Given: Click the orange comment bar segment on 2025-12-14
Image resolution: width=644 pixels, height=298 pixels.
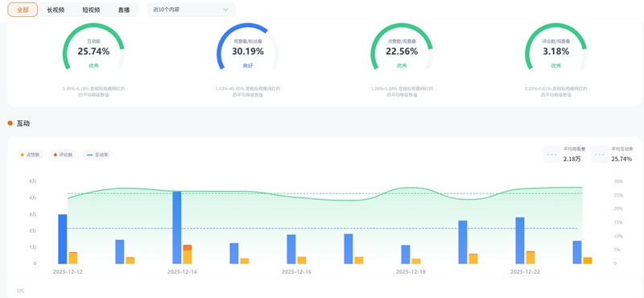Looking at the screenshot, I should click(x=188, y=247).
